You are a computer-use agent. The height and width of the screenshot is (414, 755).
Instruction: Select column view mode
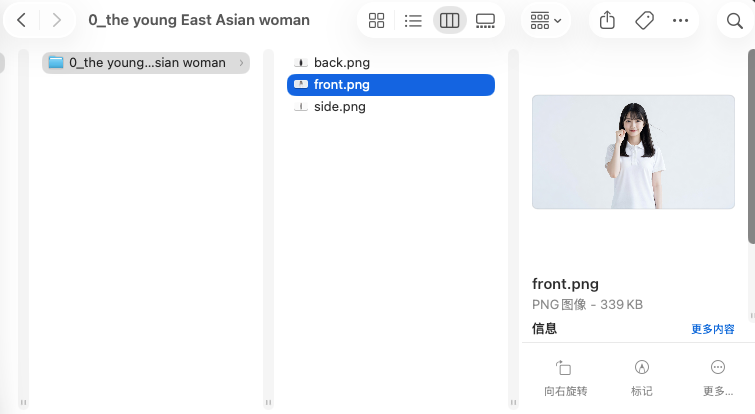coord(449,21)
